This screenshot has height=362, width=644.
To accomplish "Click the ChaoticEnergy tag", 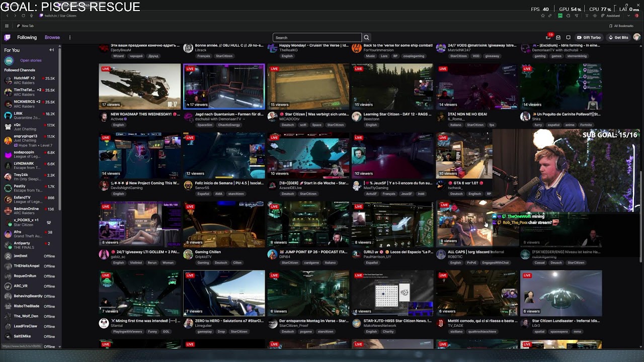I will point(229,125).
